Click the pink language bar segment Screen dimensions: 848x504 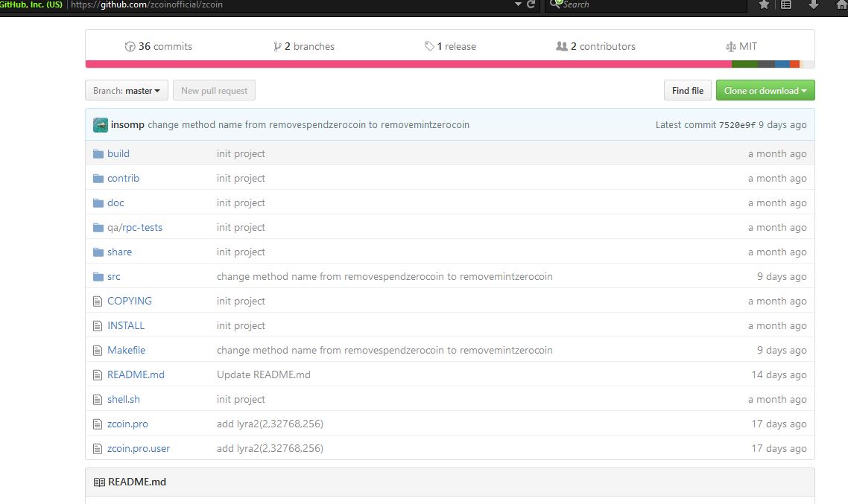(408, 64)
